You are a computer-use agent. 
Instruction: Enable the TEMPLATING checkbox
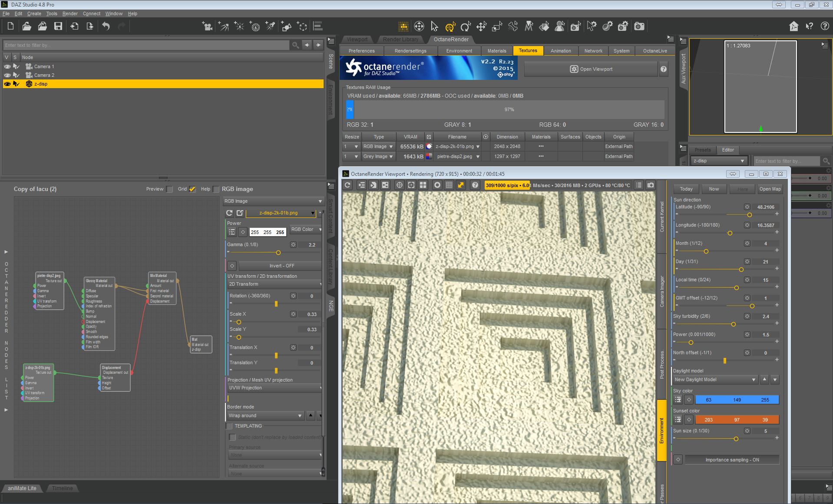point(229,426)
